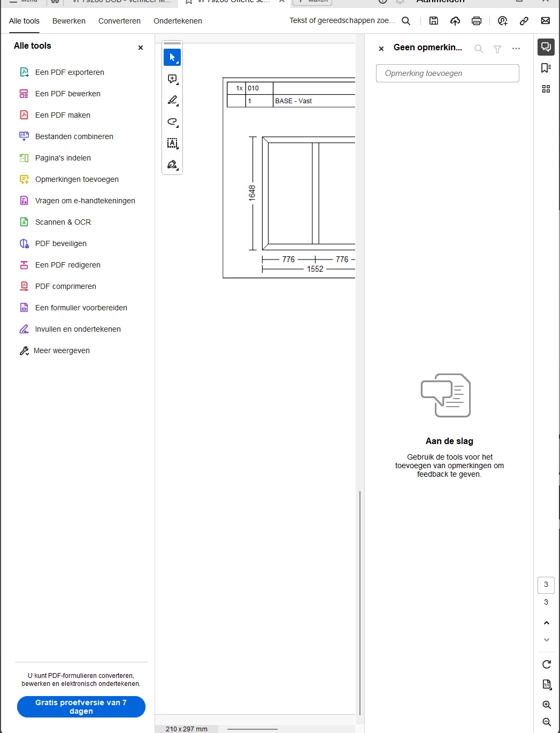
Task: Open the page display settings icon
Action: point(547,684)
